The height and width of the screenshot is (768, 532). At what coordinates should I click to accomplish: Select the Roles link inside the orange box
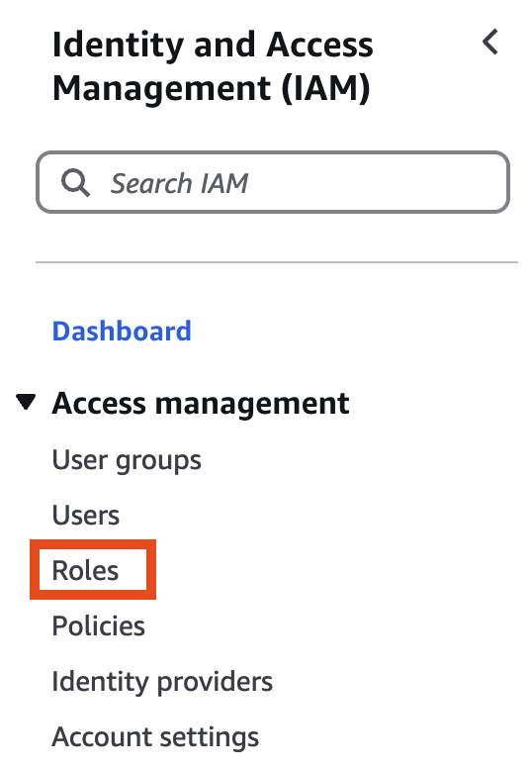pos(85,571)
